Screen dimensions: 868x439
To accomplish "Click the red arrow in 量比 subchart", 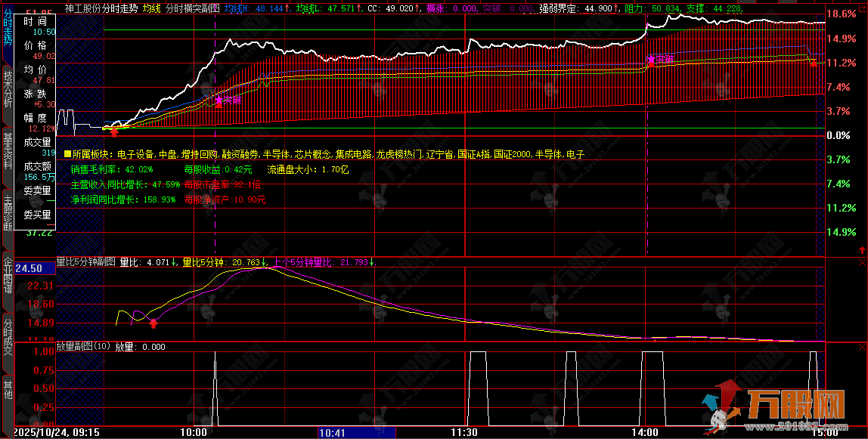I will tap(153, 323).
